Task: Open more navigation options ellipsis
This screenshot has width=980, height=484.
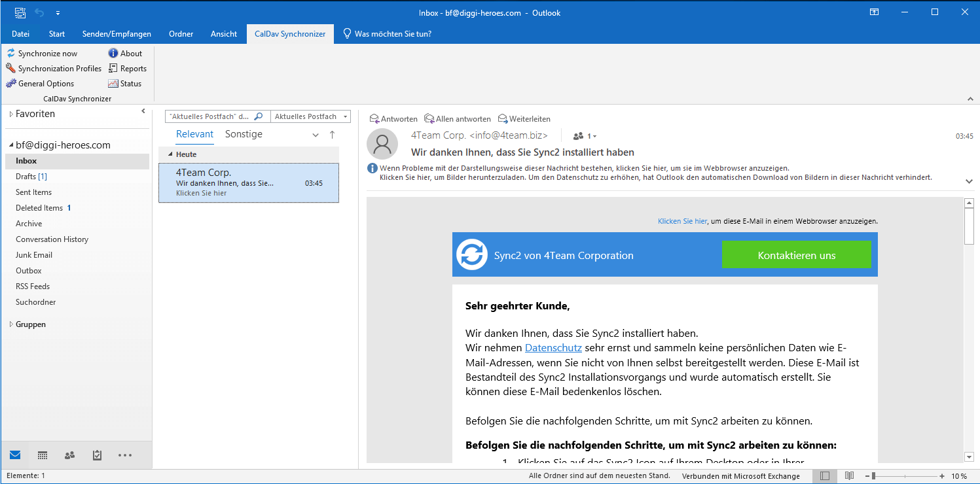Action: tap(125, 455)
